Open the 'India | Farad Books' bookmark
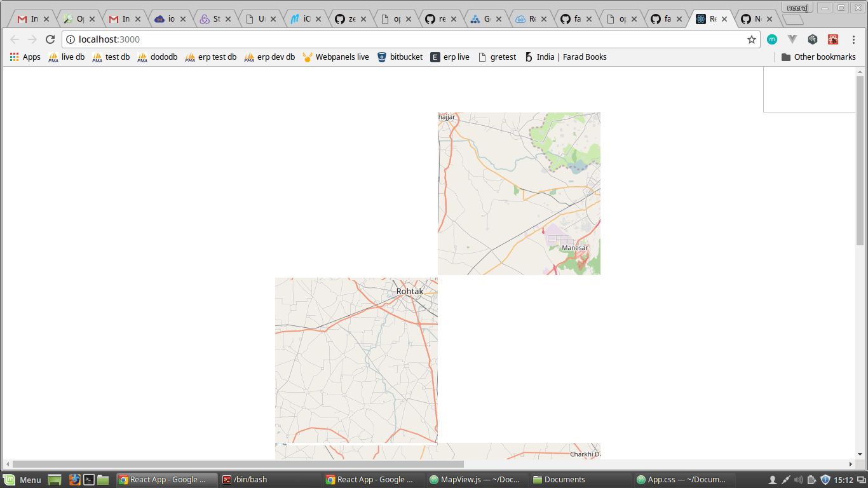Viewport: 868px width, 488px height. [566, 57]
